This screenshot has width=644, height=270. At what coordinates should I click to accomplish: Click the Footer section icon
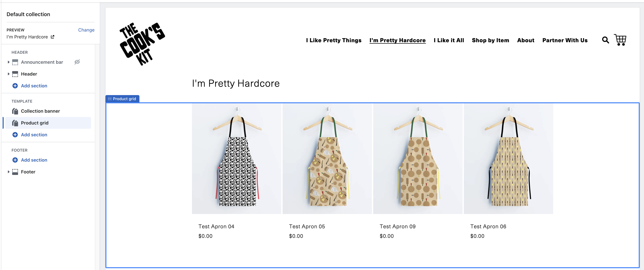pyautogui.click(x=15, y=172)
